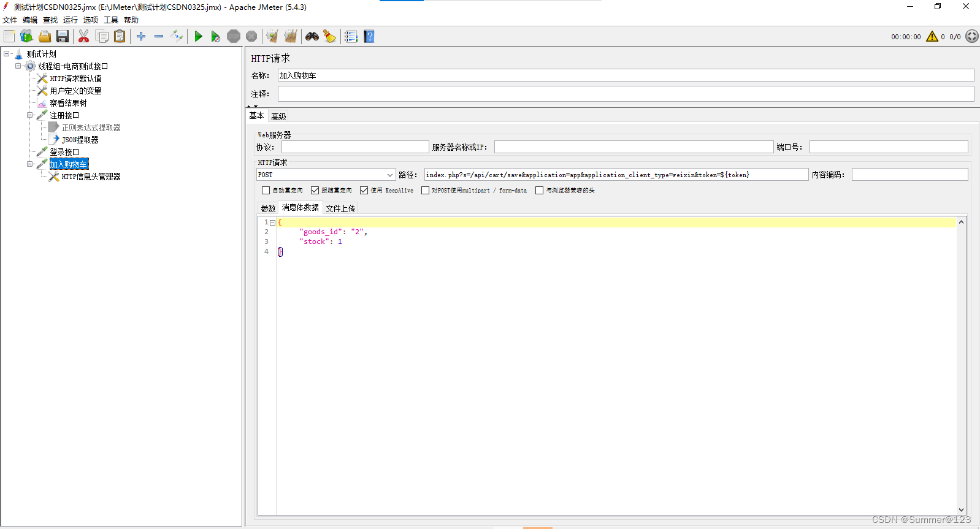Screen dimensions: 980x529
Task: Switch to the 文件上传 tab
Action: (340, 208)
